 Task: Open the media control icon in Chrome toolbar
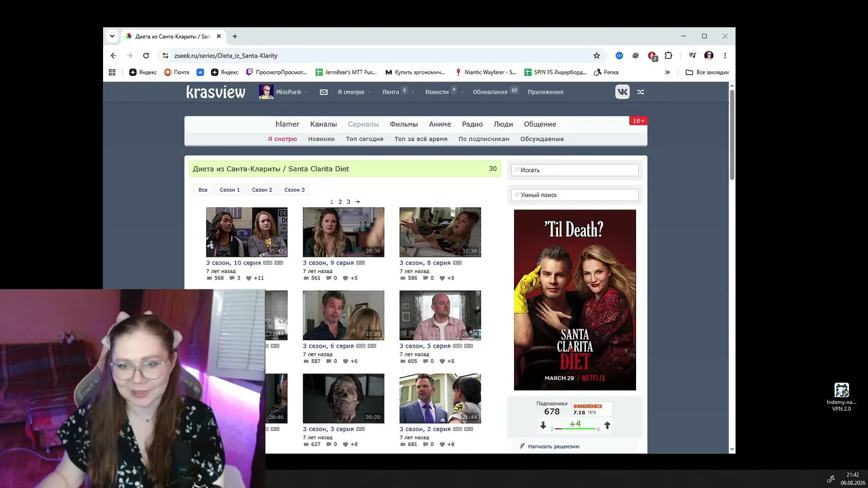pyautogui.click(x=692, y=56)
